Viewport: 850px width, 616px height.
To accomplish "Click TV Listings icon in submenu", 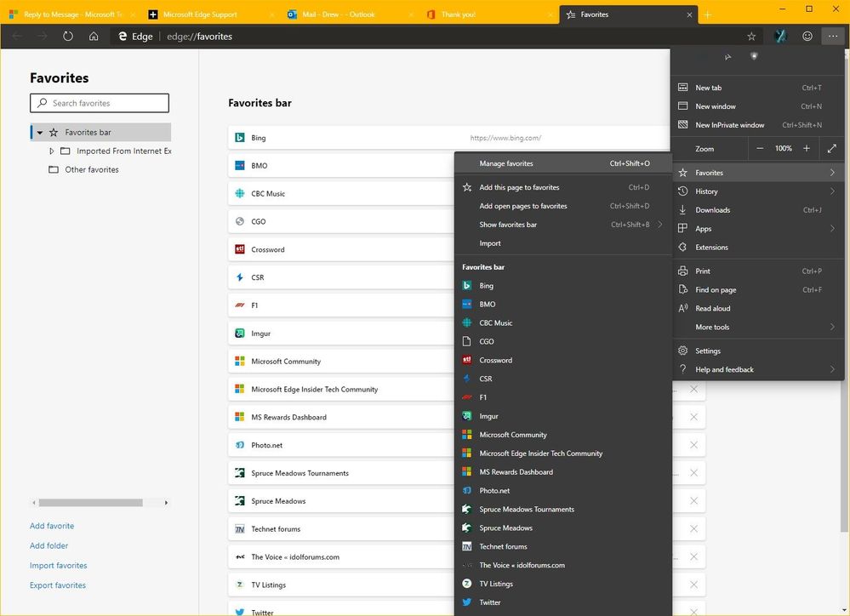I will [x=467, y=584].
